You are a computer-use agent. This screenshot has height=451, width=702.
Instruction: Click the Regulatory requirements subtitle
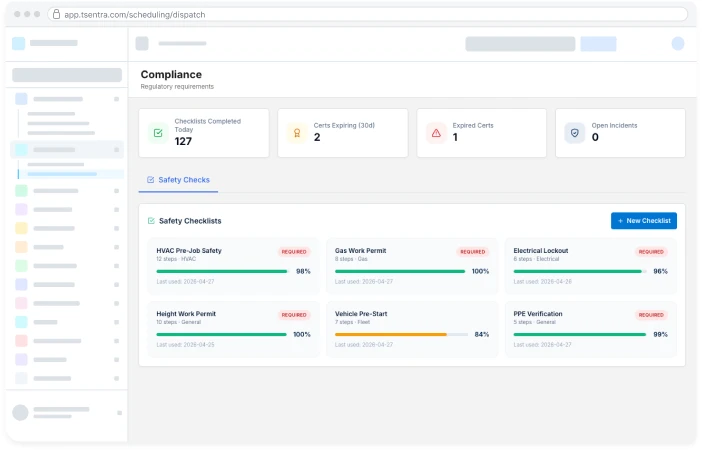[177, 86]
